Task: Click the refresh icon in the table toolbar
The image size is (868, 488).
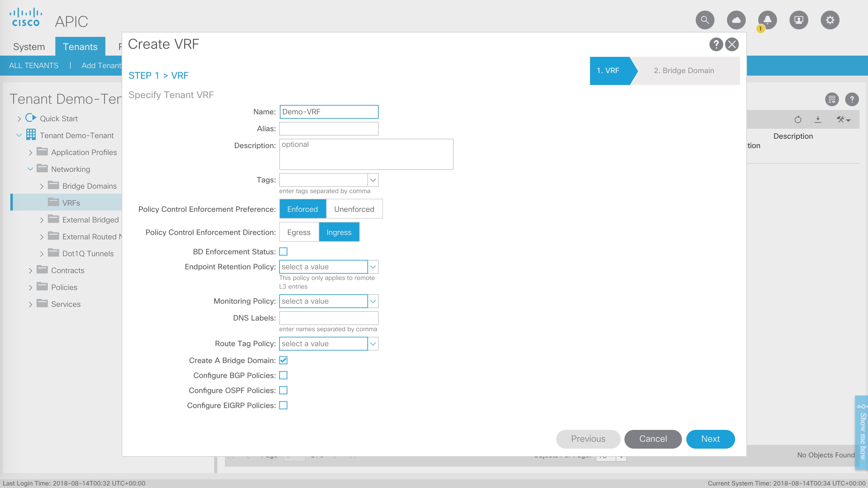Action: (x=798, y=120)
